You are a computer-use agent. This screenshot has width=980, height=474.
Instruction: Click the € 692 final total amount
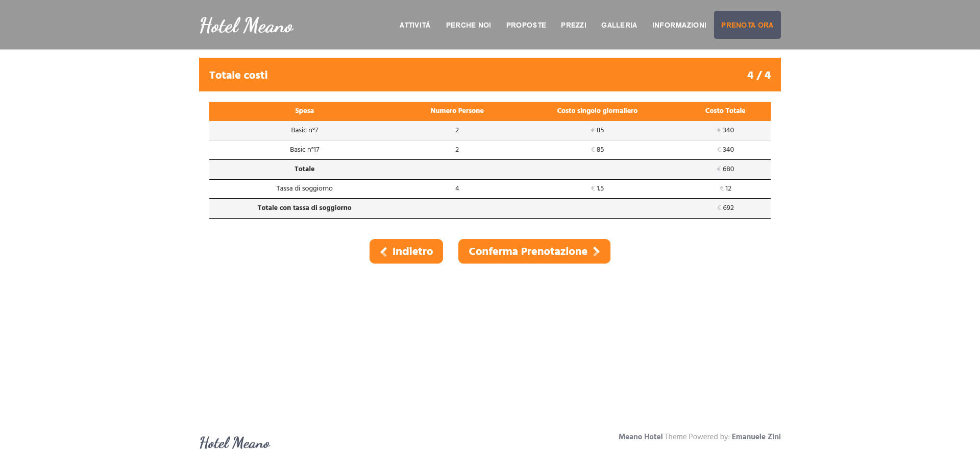(x=725, y=208)
